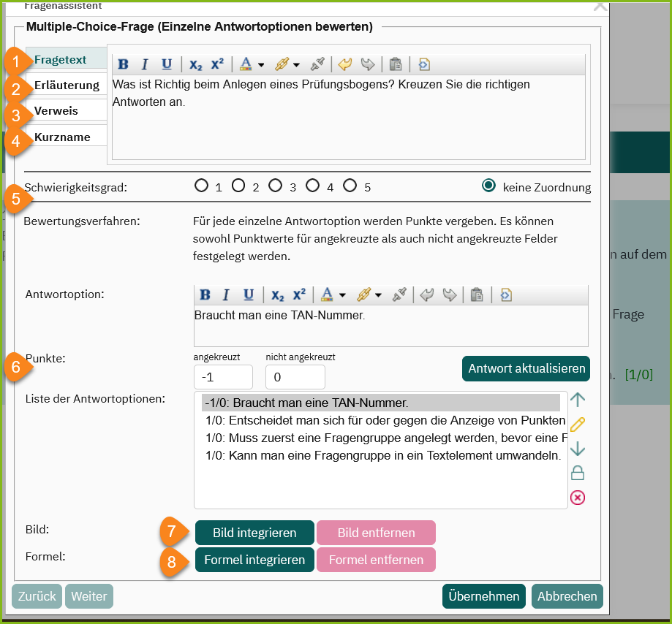Click the pencil edit icon beside answer list
The width and height of the screenshot is (672, 624).
pyautogui.click(x=577, y=425)
